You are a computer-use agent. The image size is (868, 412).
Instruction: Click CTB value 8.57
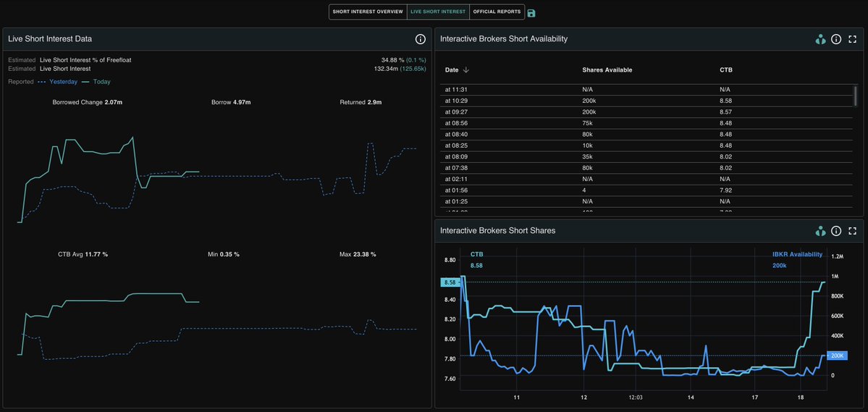(x=725, y=112)
